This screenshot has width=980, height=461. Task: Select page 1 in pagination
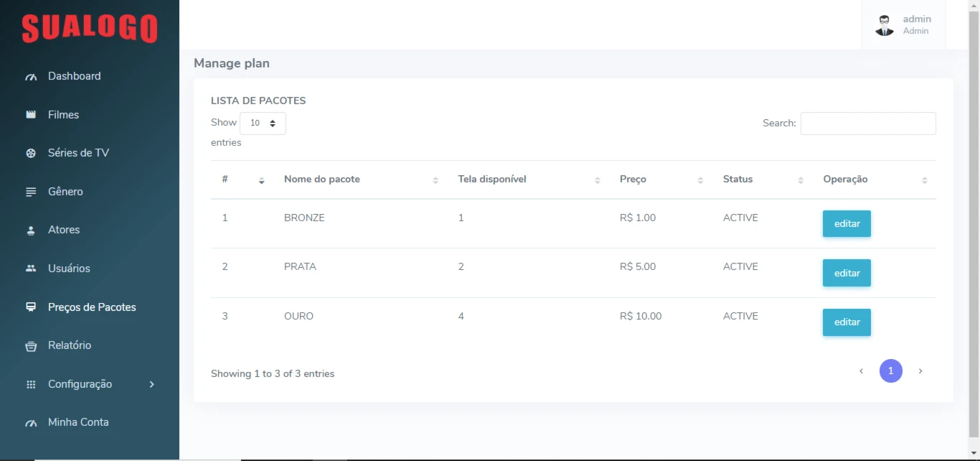tap(891, 371)
